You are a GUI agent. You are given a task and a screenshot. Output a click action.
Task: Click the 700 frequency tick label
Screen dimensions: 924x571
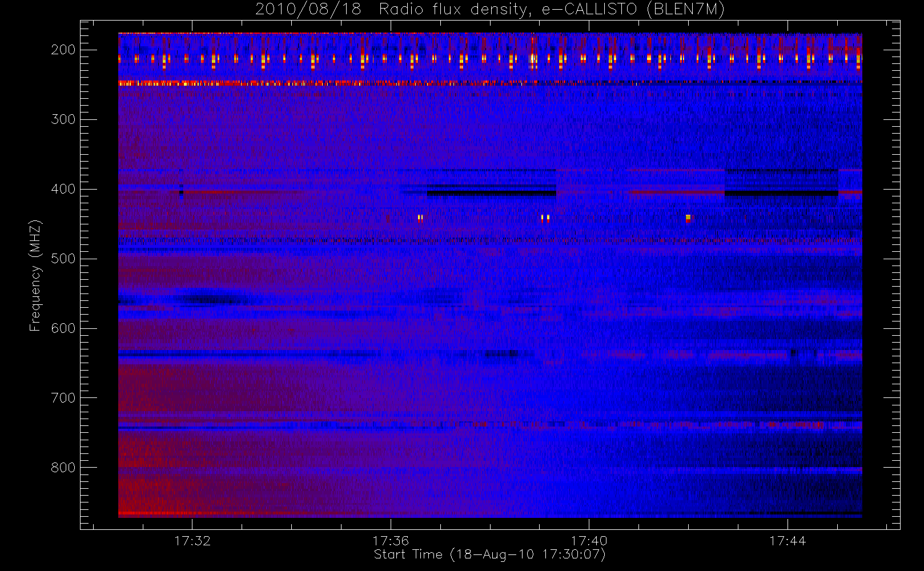point(63,398)
